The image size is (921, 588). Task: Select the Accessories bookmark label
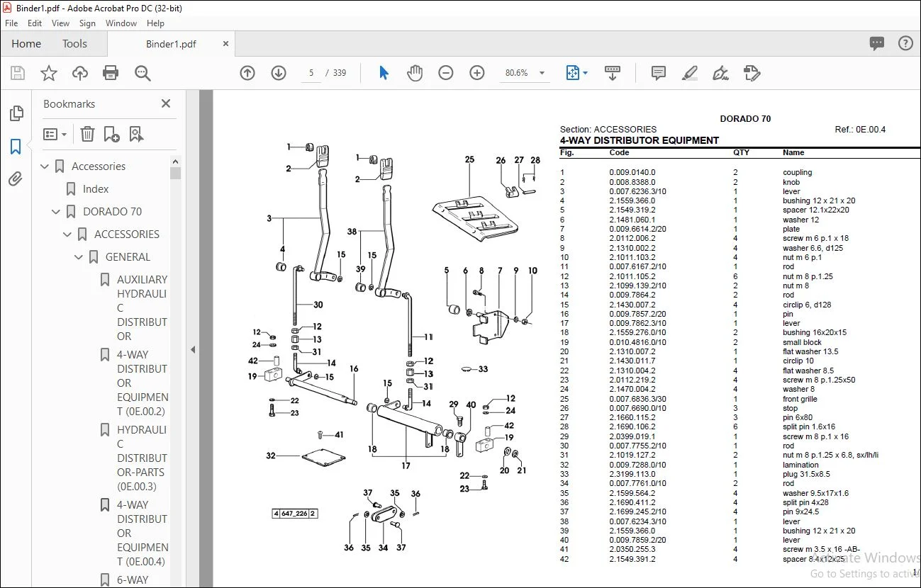coord(99,166)
